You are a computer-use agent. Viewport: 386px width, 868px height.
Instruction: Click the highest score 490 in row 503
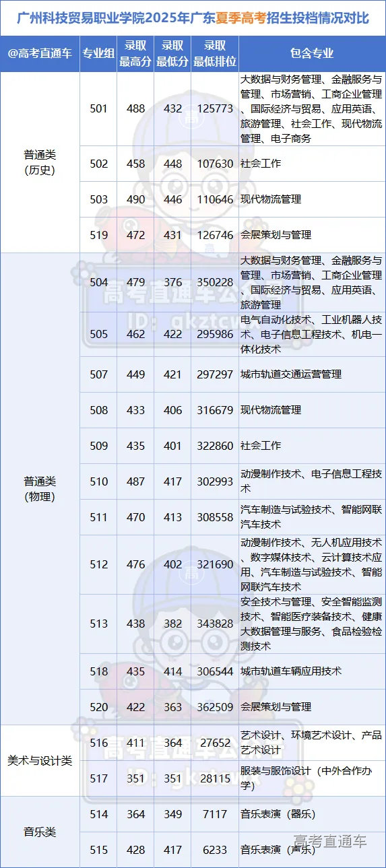(x=135, y=199)
